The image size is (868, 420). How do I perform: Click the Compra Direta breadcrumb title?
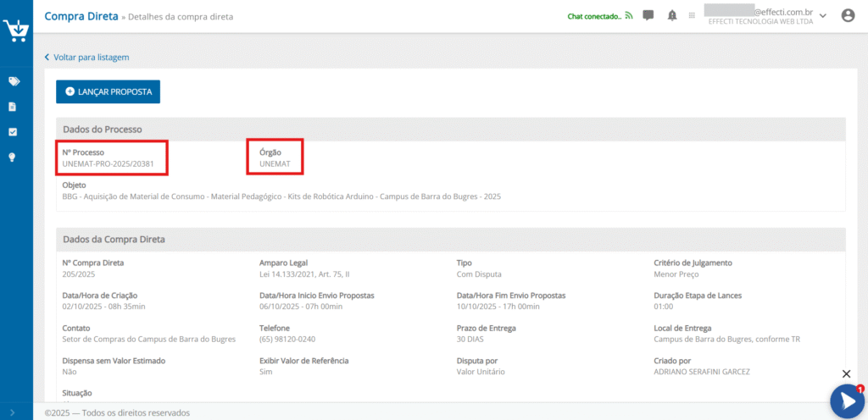(x=81, y=16)
